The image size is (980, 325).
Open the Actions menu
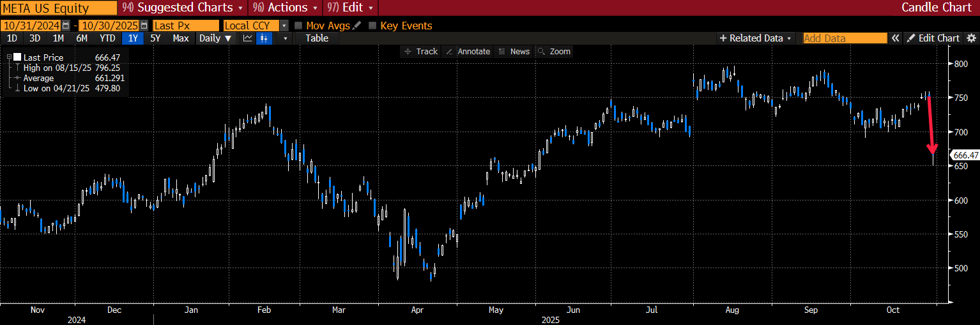[287, 8]
